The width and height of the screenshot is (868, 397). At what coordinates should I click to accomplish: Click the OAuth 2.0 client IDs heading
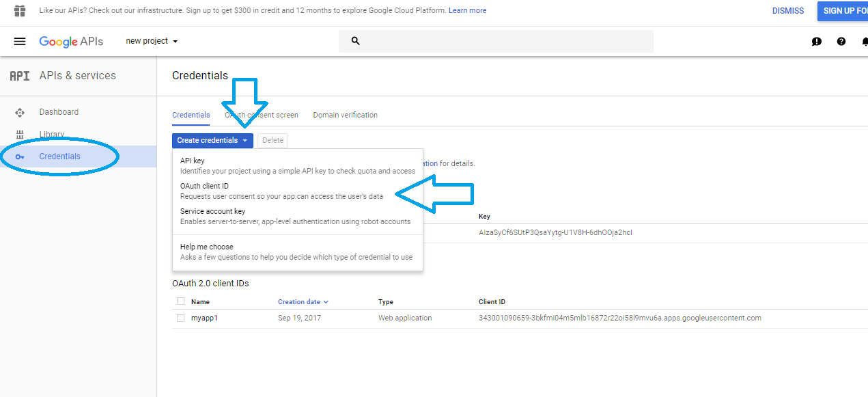click(210, 283)
